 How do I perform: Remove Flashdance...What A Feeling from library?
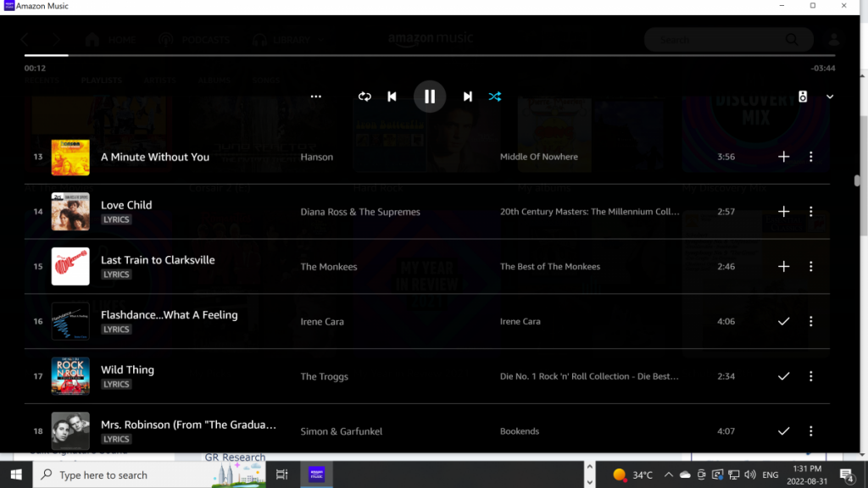click(783, 321)
